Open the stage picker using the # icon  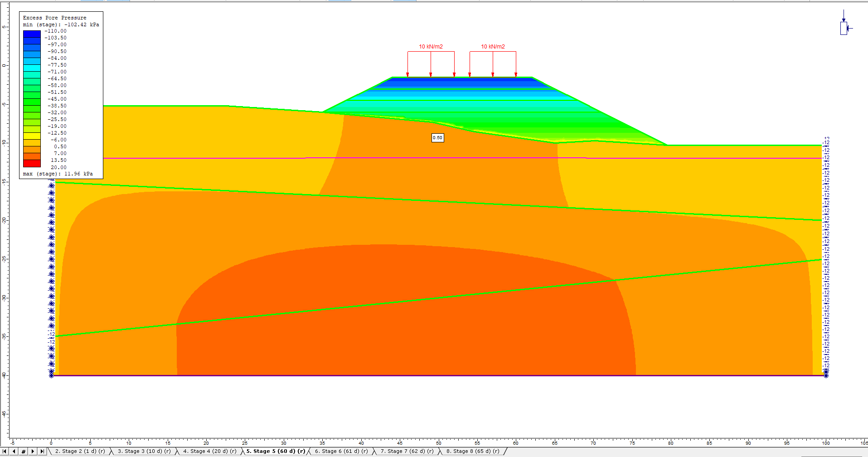click(24, 452)
